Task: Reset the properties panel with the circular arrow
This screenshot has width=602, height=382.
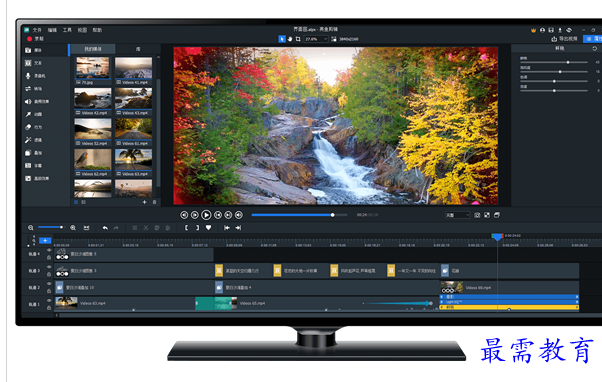Action: click(x=595, y=48)
